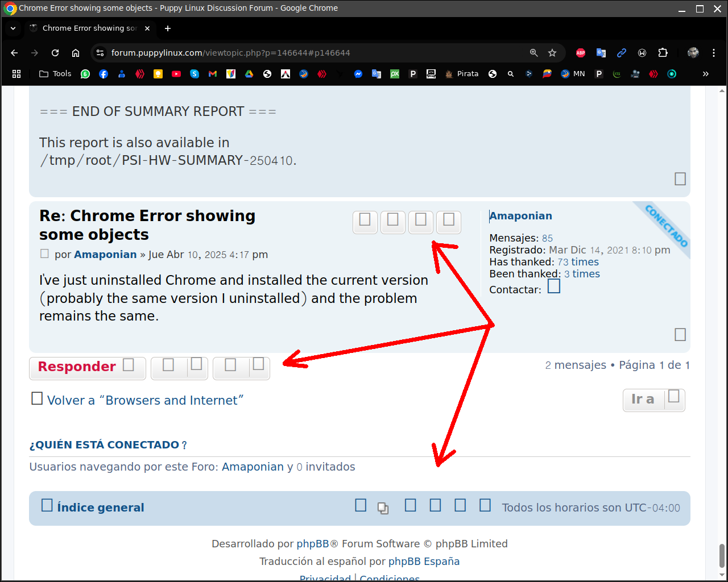This screenshot has width=728, height=582.
Task: Open the 'Volver a Browsers and Internet' link
Action: click(x=145, y=401)
